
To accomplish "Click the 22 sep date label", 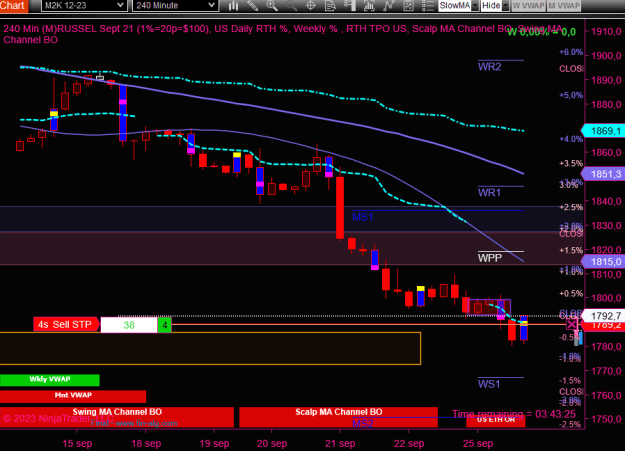I will 409,443.
